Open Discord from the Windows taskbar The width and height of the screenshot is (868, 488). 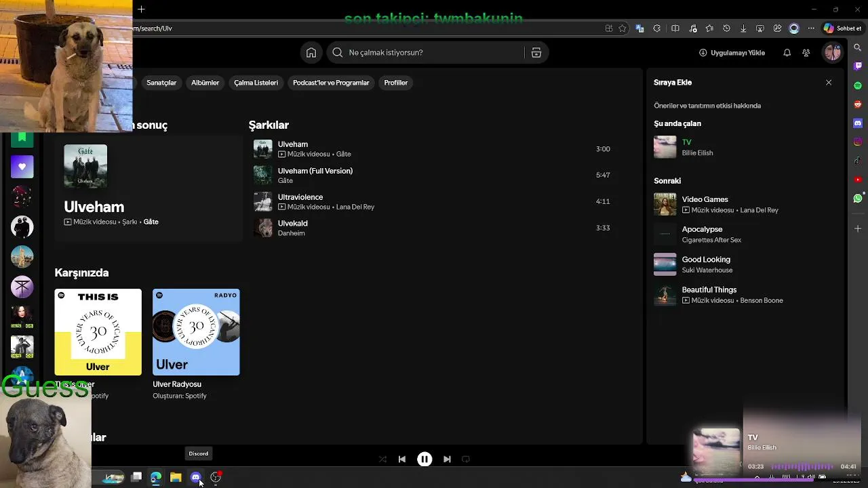click(x=196, y=477)
